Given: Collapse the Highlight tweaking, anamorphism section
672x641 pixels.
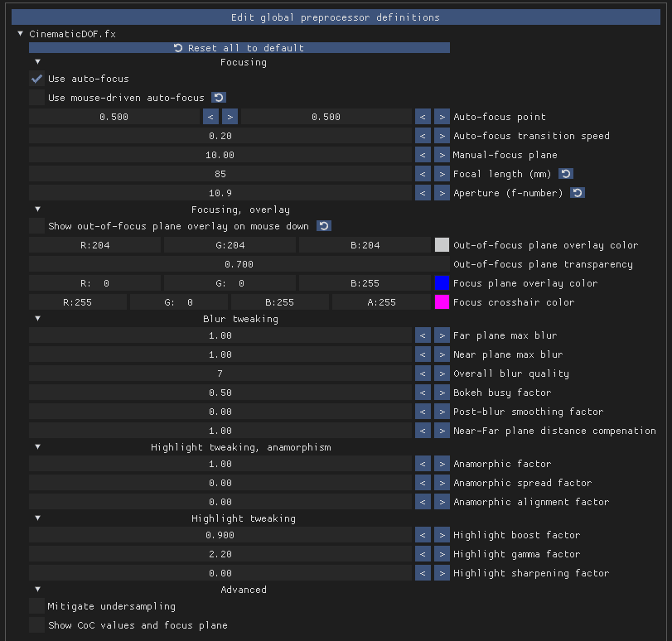Looking at the screenshot, I should click(37, 447).
